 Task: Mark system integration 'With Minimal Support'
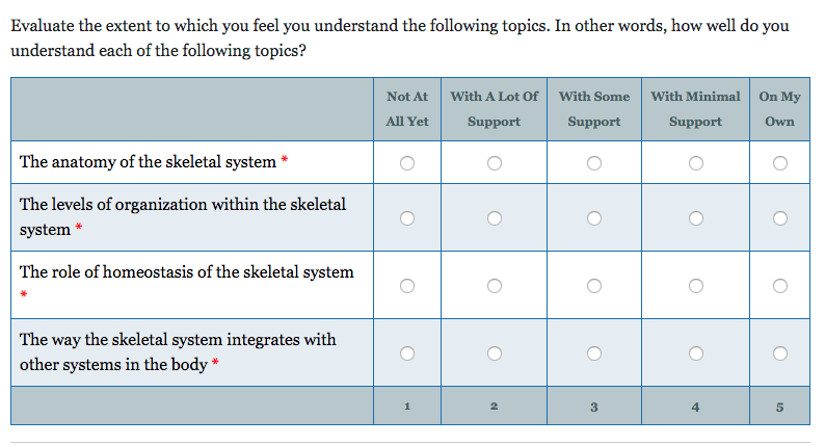696,353
